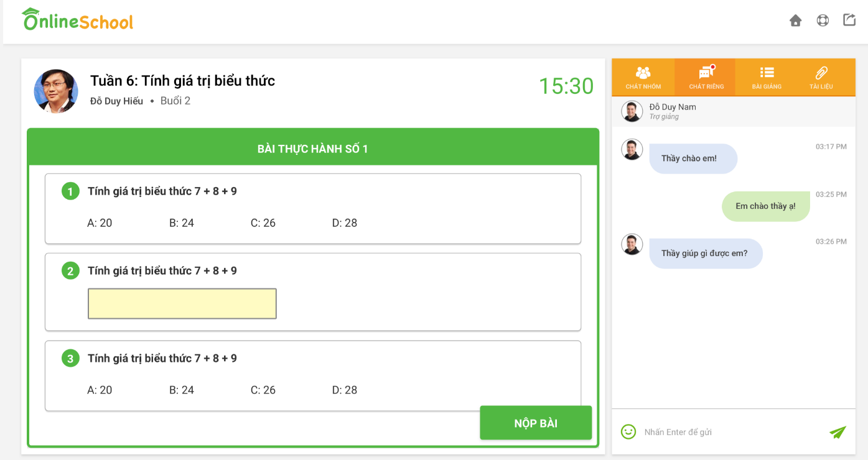Click the green number 2 question badge

70,271
